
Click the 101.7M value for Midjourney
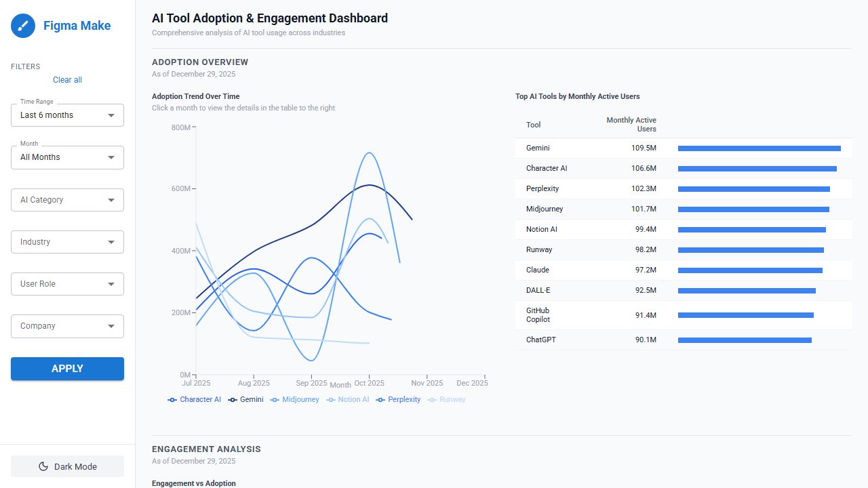point(644,209)
